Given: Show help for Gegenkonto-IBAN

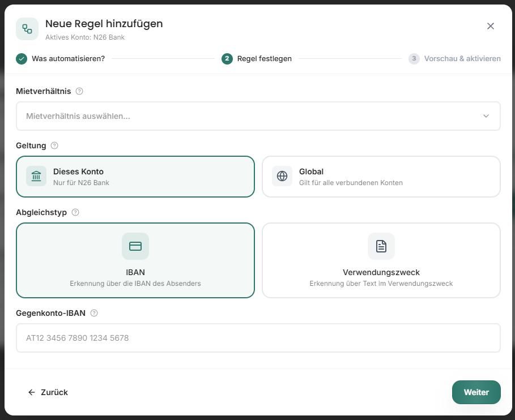Looking at the screenshot, I should pyautogui.click(x=94, y=313).
